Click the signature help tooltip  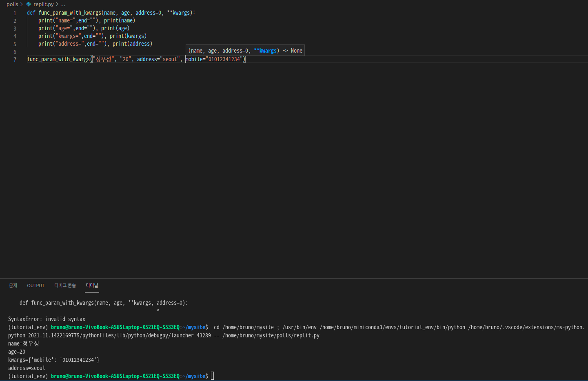coord(245,51)
